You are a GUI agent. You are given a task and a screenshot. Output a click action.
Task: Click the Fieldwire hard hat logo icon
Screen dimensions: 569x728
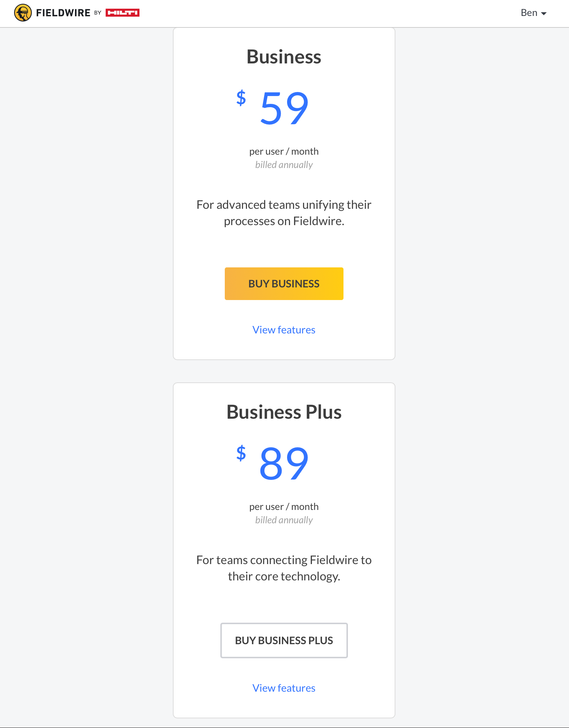[x=23, y=13]
